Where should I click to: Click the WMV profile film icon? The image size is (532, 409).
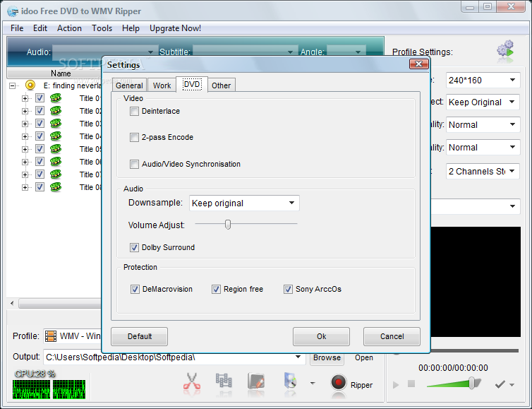51,336
